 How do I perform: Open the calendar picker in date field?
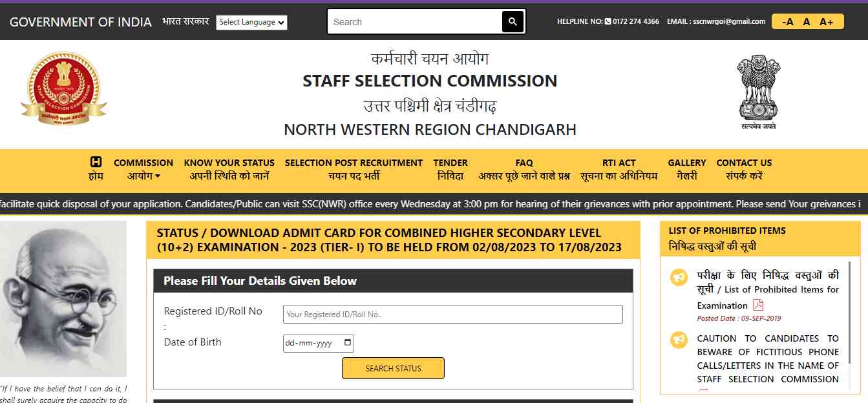point(348,343)
